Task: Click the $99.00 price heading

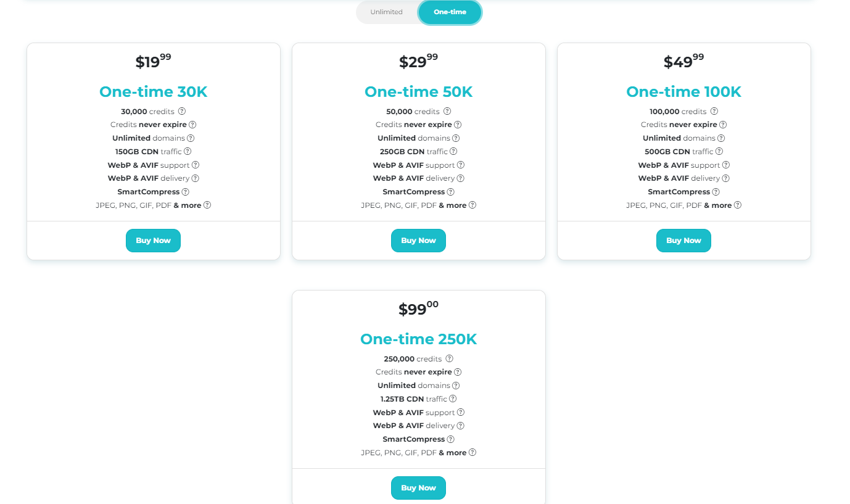Action: tap(418, 308)
